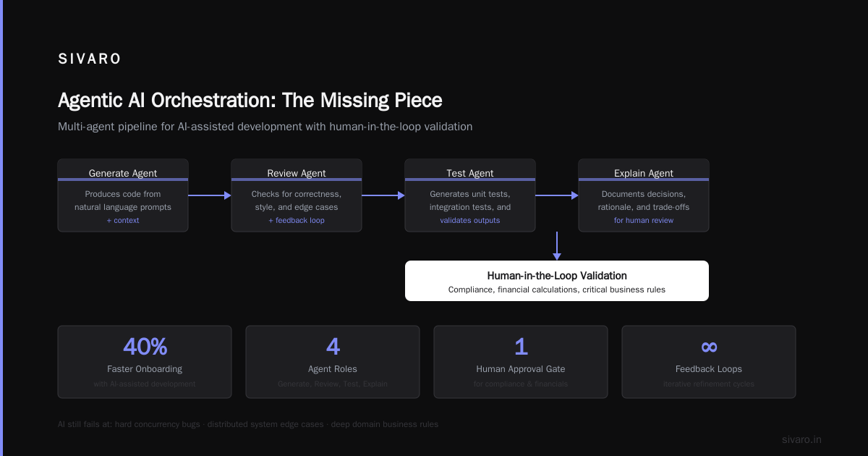
Task: Click downward arrow to Human-in-the-Loop Validation
Action: pyautogui.click(x=557, y=246)
